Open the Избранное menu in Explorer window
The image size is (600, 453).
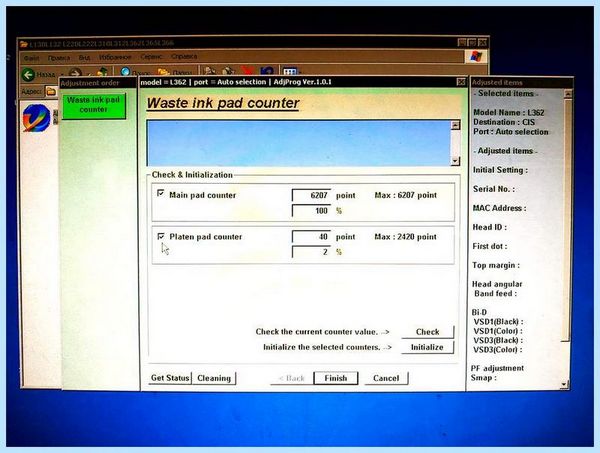(x=115, y=57)
